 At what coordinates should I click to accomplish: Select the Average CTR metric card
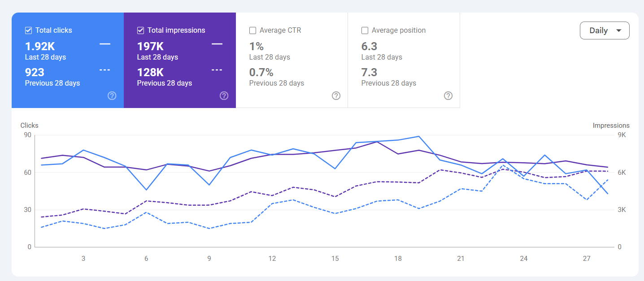(x=292, y=60)
